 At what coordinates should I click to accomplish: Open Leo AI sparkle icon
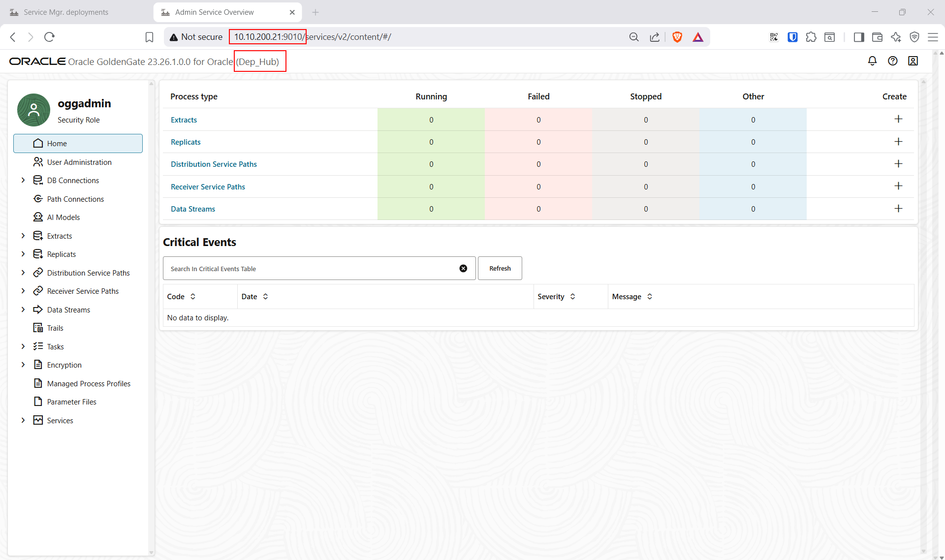point(896,37)
